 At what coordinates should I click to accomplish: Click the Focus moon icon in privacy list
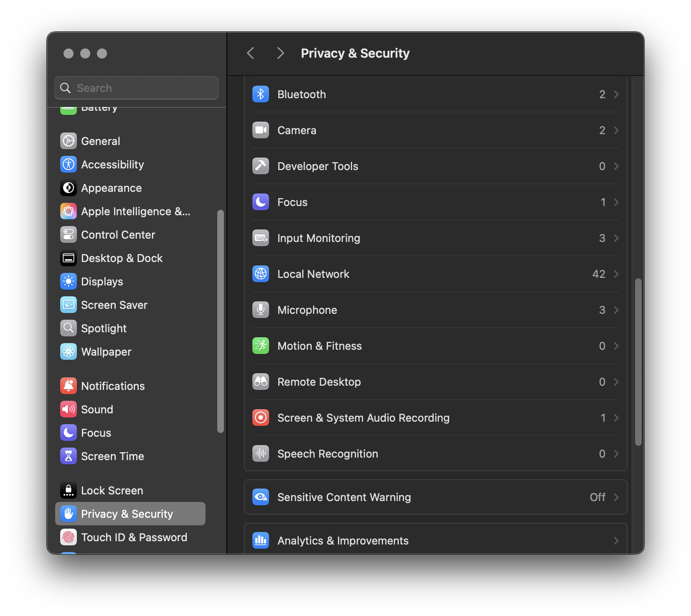click(261, 202)
